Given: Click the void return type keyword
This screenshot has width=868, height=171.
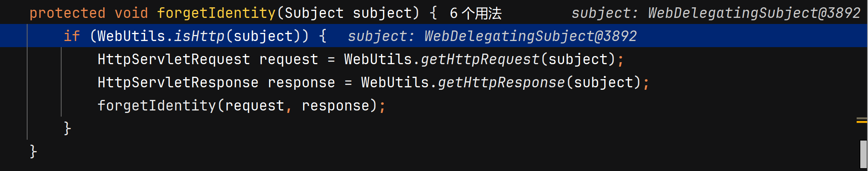Looking at the screenshot, I should tap(131, 13).
